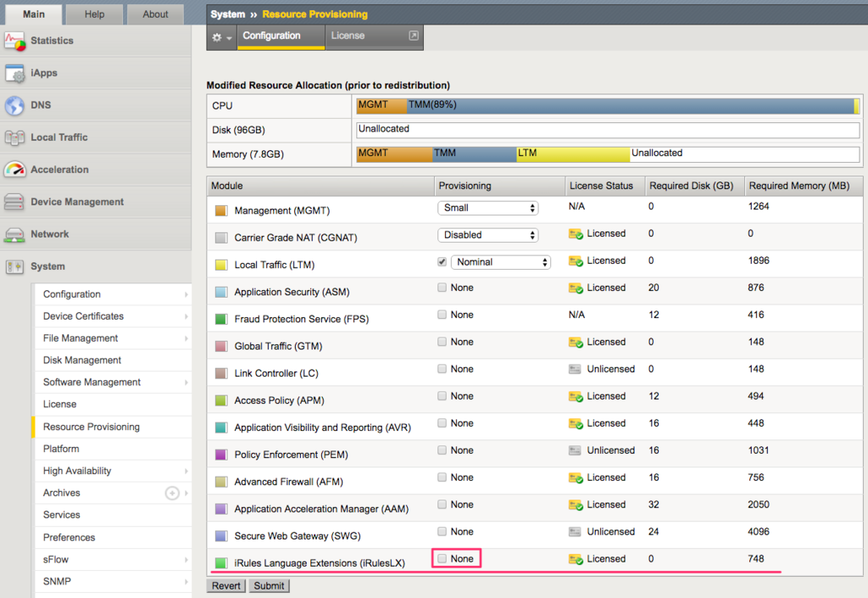
Task: Check the iRulesLX provisioning checkbox
Action: 442,559
